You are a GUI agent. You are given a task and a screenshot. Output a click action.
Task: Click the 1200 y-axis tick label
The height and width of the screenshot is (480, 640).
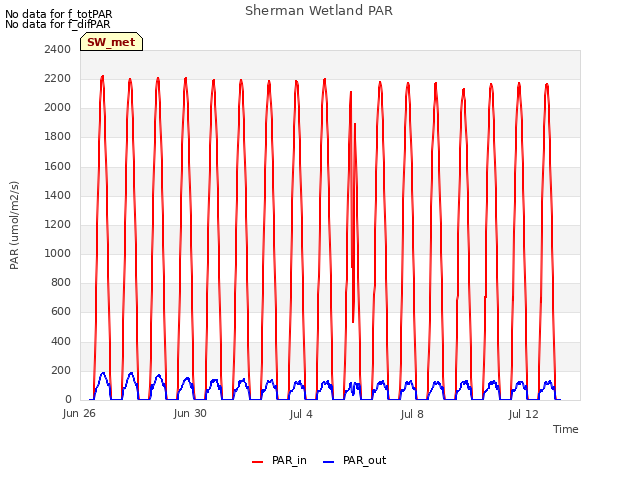tap(58, 224)
